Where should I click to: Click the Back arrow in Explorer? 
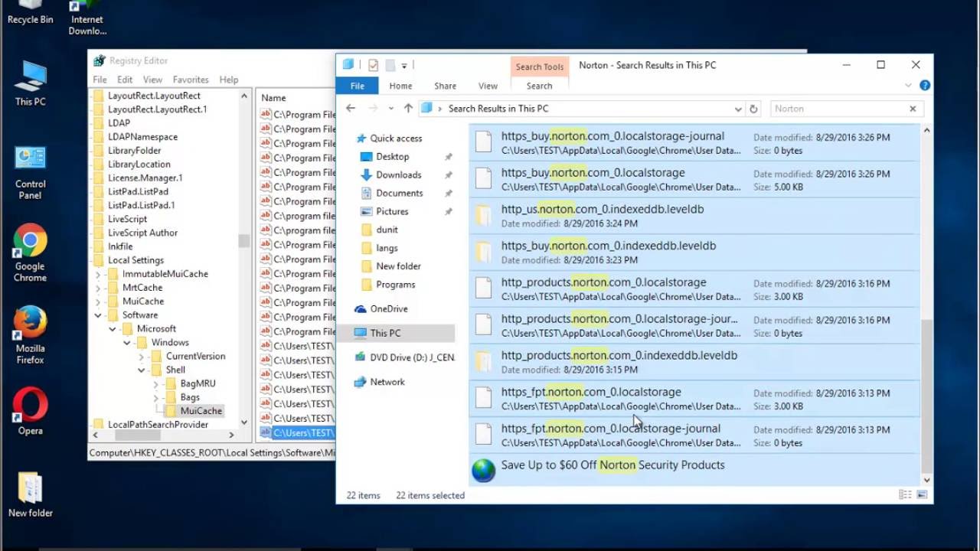click(x=351, y=109)
